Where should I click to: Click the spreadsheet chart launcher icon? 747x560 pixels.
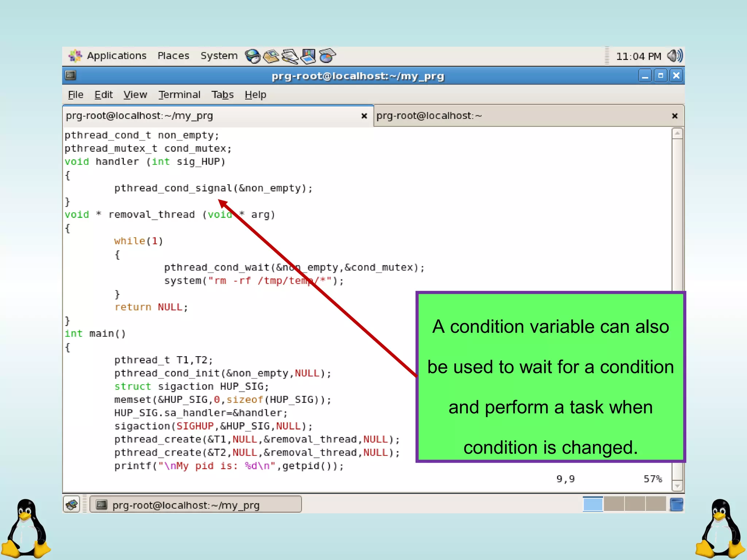[327, 56]
